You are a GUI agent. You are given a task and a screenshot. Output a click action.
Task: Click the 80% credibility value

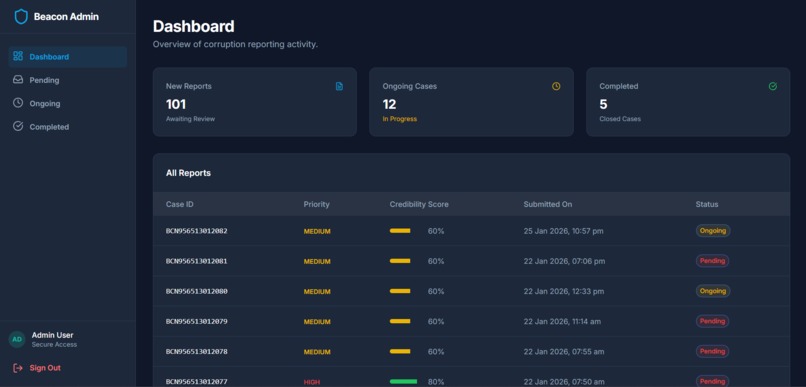[x=436, y=382]
